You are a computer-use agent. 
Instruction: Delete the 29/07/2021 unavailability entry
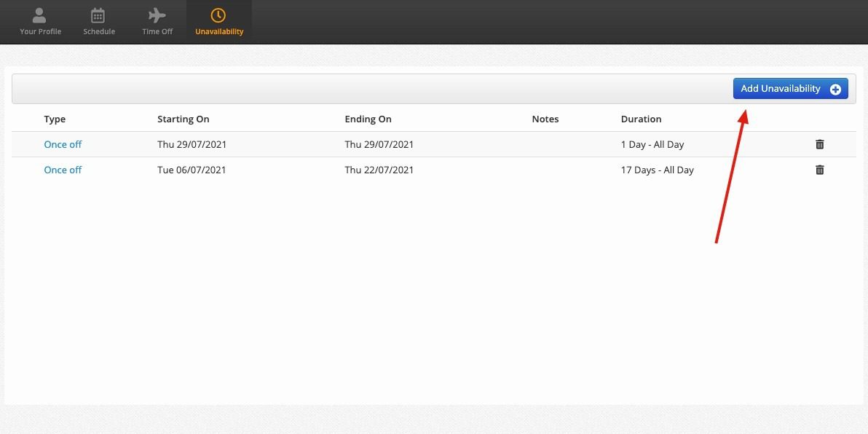[820, 144]
